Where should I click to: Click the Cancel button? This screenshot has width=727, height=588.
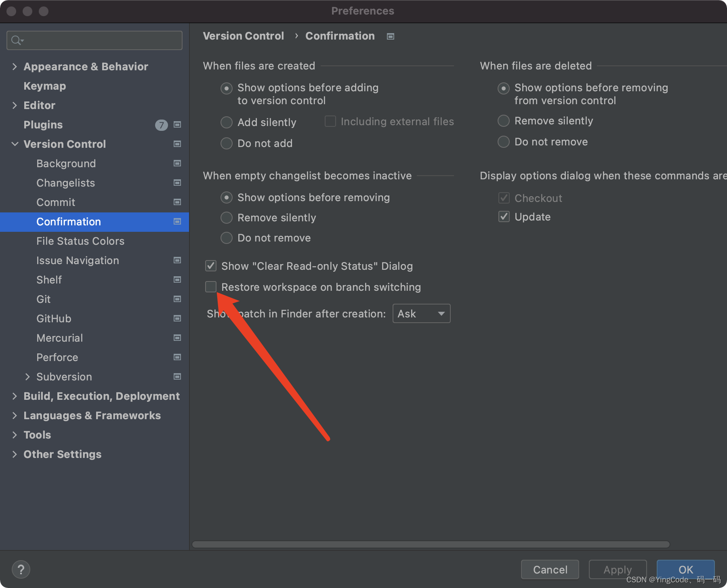pyautogui.click(x=550, y=569)
